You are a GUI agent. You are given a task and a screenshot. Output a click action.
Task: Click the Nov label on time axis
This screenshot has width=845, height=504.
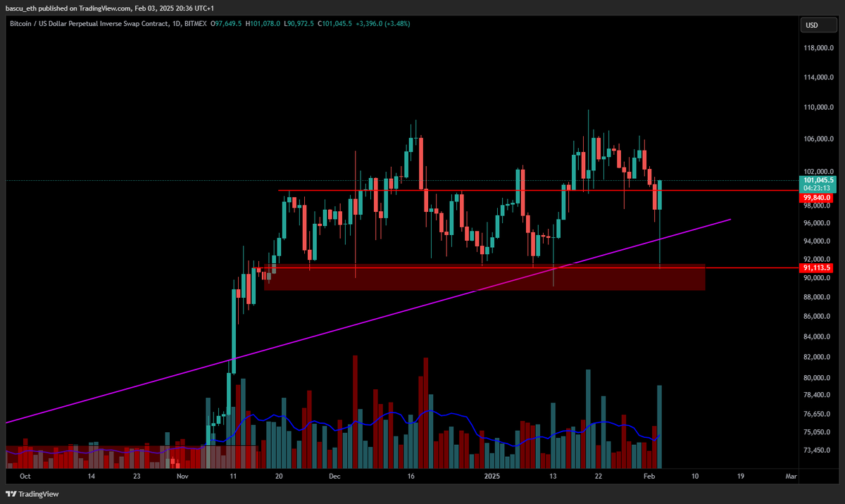point(182,476)
